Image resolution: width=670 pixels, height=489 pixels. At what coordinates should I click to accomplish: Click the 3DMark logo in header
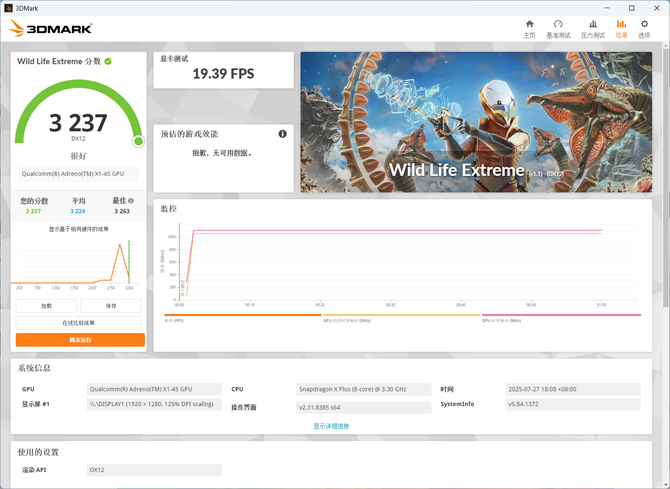click(50, 29)
